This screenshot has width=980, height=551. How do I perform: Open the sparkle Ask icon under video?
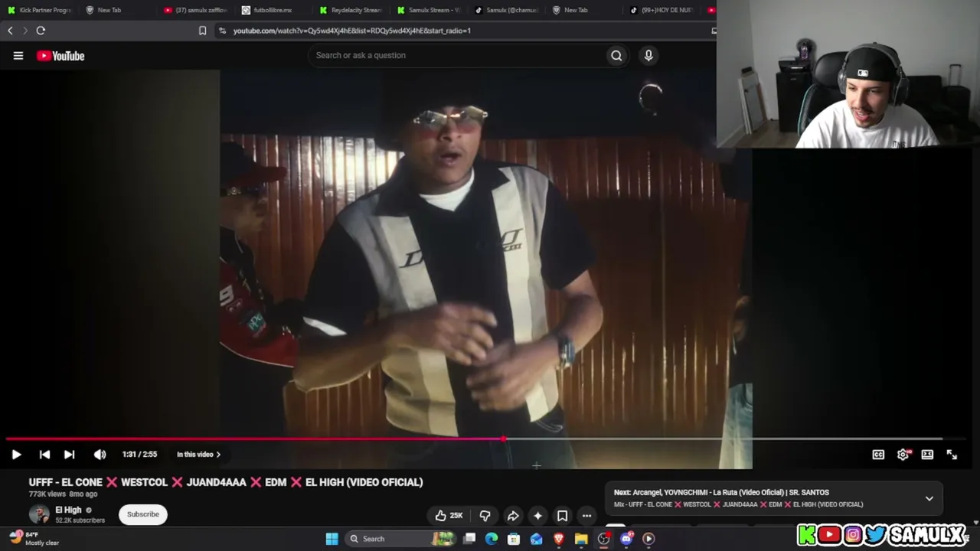537,516
